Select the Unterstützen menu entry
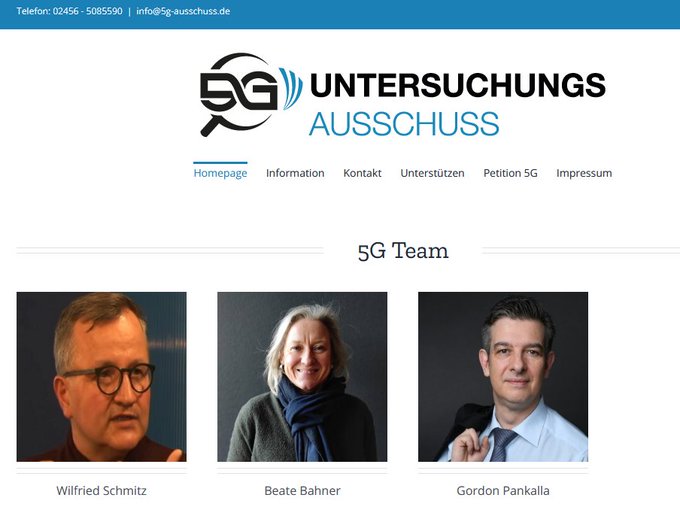Image resolution: width=680 pixels, height=522 pixels. click(x=432, y=173)
